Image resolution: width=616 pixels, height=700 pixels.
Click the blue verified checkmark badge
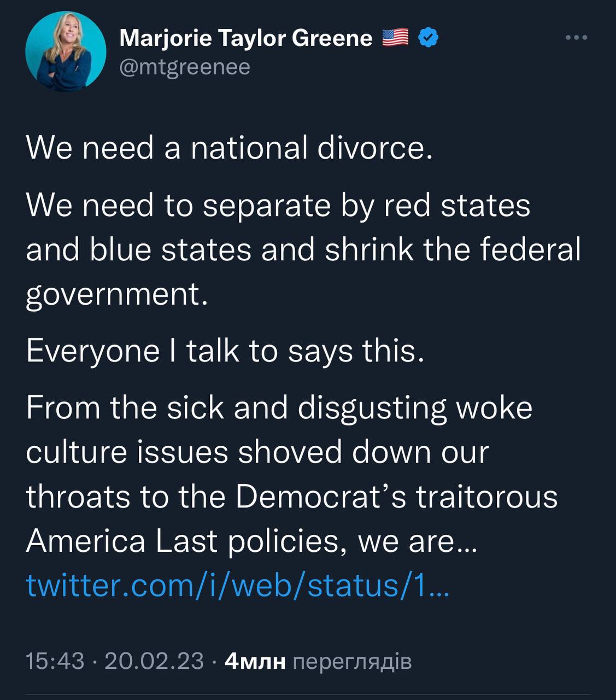pos(428,38)
